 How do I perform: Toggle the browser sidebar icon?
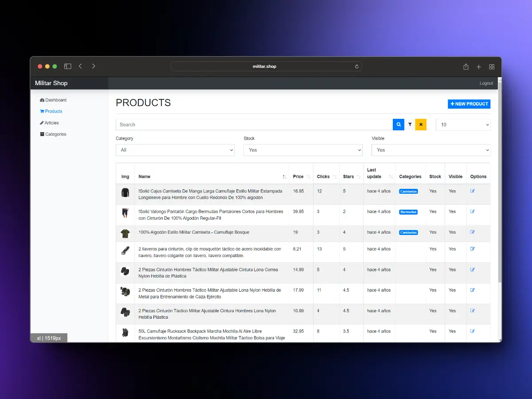tap(68, 66)
